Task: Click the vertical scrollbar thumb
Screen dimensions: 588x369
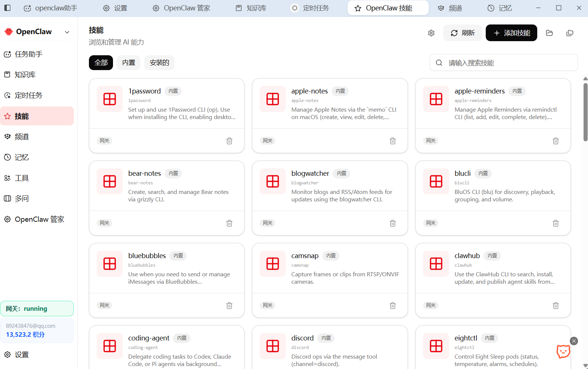Action: pyautogui.click(x=585, y=112)
